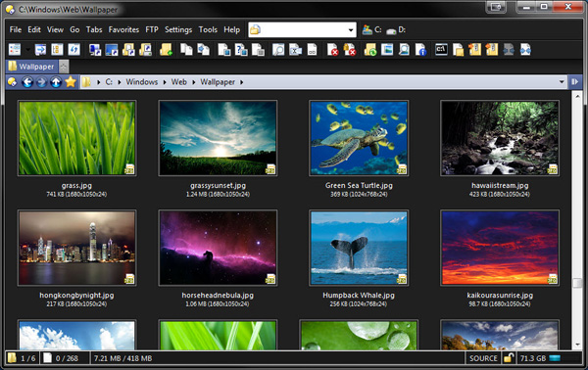Click the Copy files toolbar icon
Viewport: 588px width, 370px height.
[186, 50]
